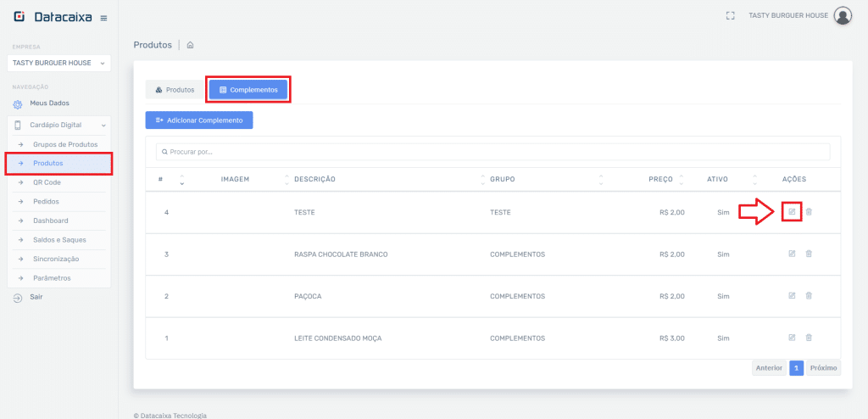Switch to the Produtos tab
The image size is (868, 419).
(175, 90)
